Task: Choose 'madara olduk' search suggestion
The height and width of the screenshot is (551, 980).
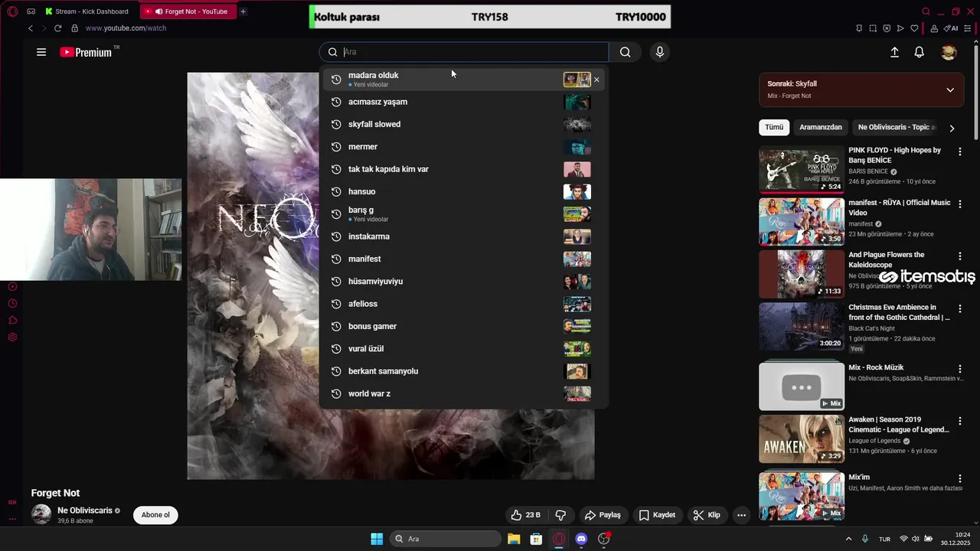Action: coord(463,80)
